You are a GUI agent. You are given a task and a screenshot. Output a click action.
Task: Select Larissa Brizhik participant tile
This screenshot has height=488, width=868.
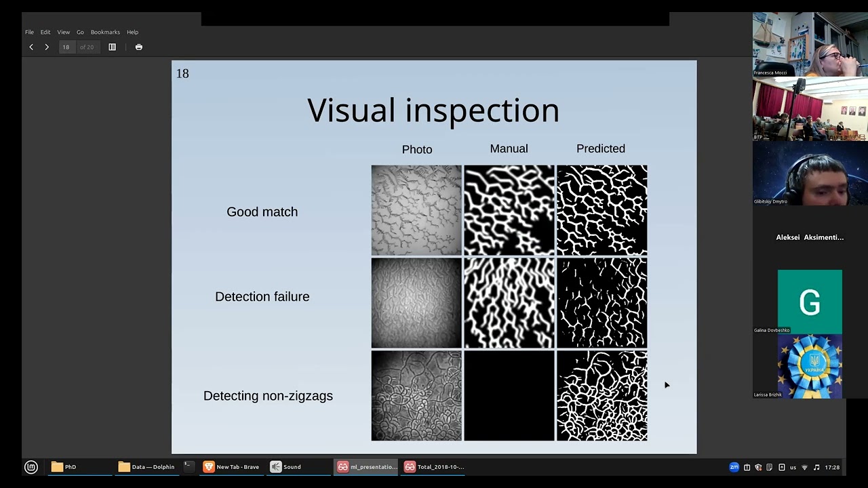point(810,366)
